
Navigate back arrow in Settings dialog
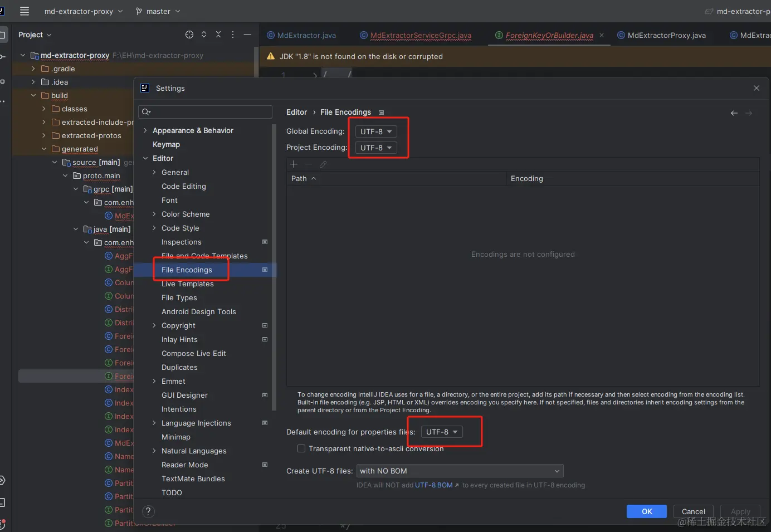click(734, 113)
